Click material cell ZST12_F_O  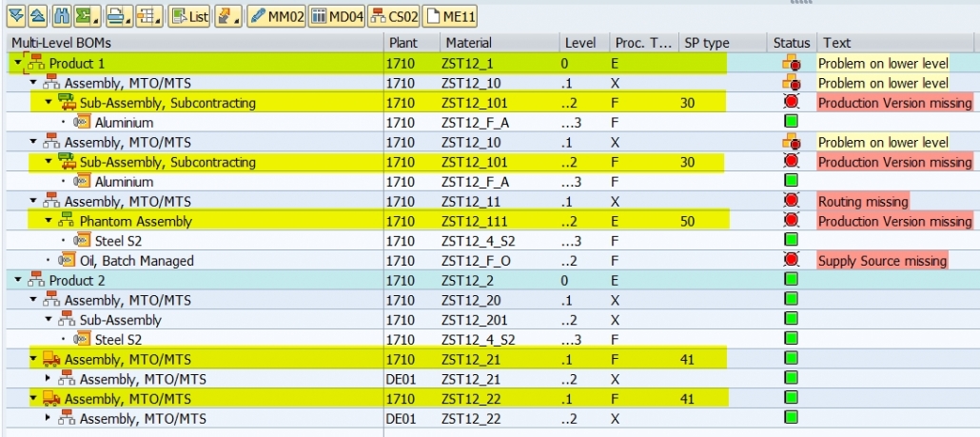pos(475,261)
